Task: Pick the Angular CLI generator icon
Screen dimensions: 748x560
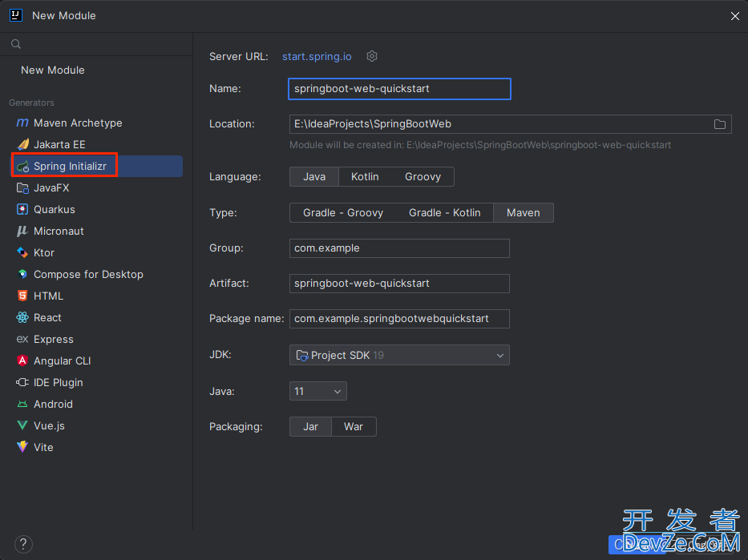Action: pyautogui.click(x=22, y=361)
